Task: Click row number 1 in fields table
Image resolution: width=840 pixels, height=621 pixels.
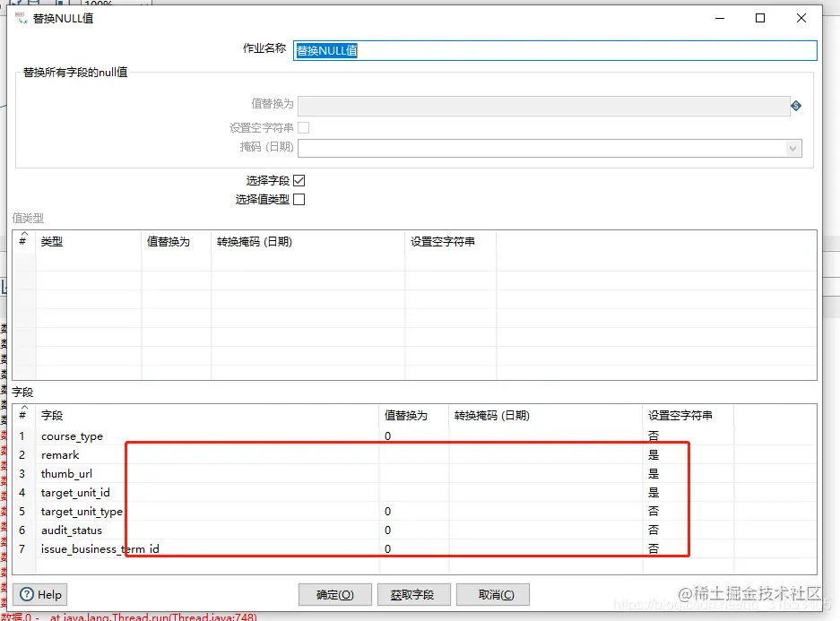Action: (x=22, y=436)
